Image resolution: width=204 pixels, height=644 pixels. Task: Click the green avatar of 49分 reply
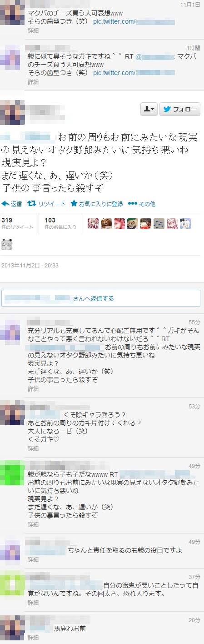point(12,473)
